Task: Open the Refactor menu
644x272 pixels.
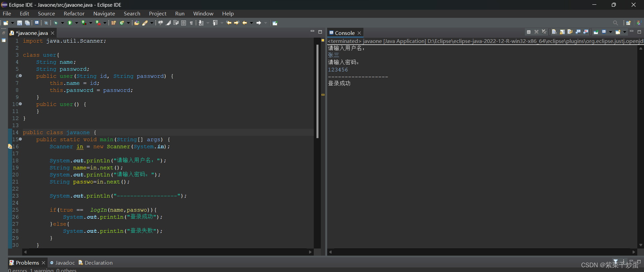Action: 74,13
